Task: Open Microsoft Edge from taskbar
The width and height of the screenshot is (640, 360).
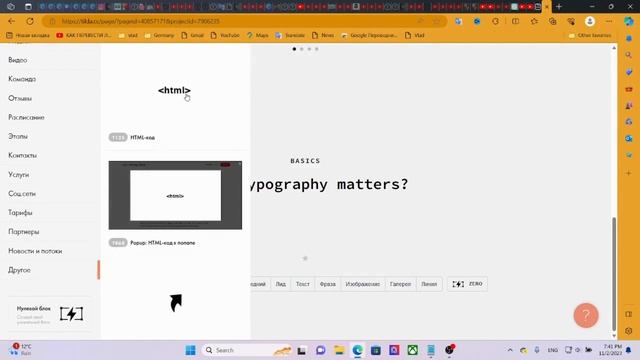Action: pyautogui.click(x=358, y=350)
